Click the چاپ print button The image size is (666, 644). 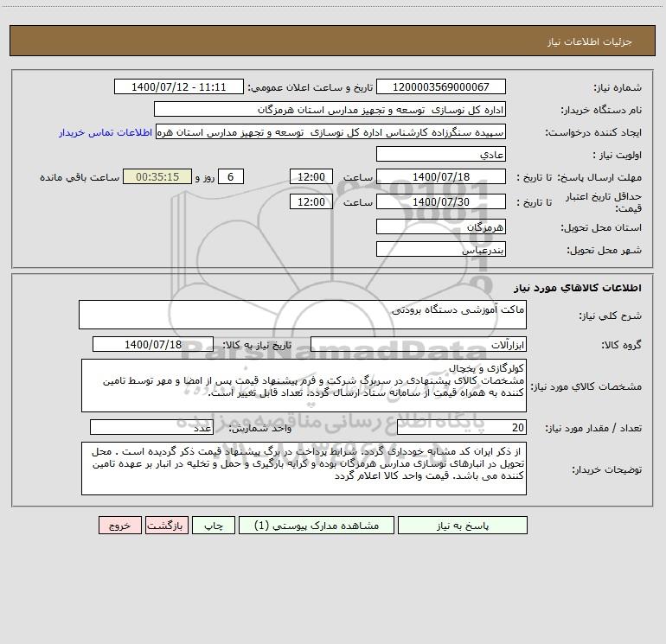(214, 526)
